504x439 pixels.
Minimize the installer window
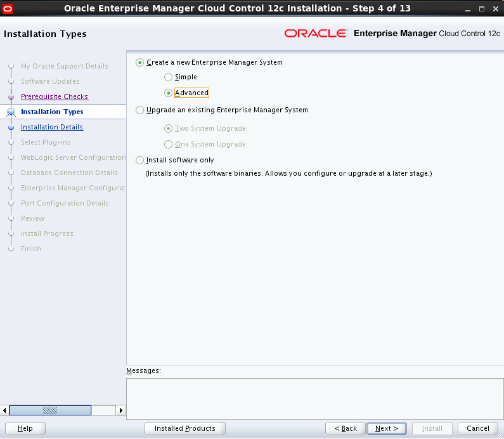pyautogui.click(x=468, y=9)
